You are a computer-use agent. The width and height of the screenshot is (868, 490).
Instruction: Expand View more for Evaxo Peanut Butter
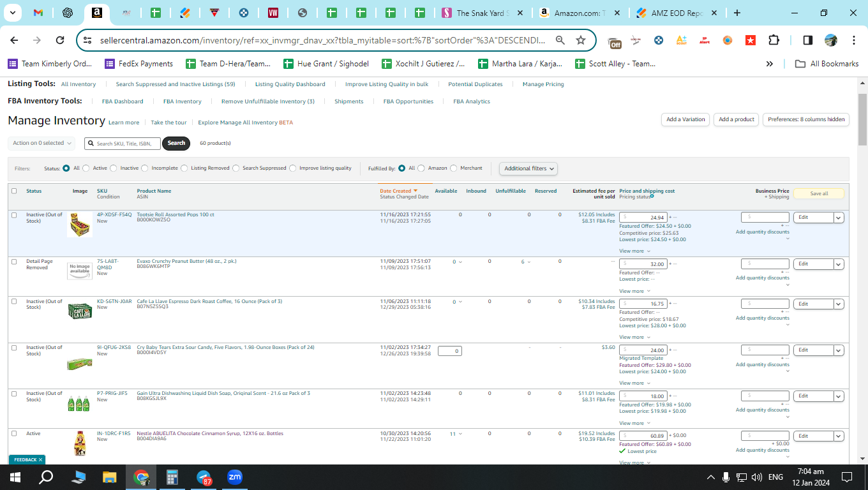coord(635,292)
